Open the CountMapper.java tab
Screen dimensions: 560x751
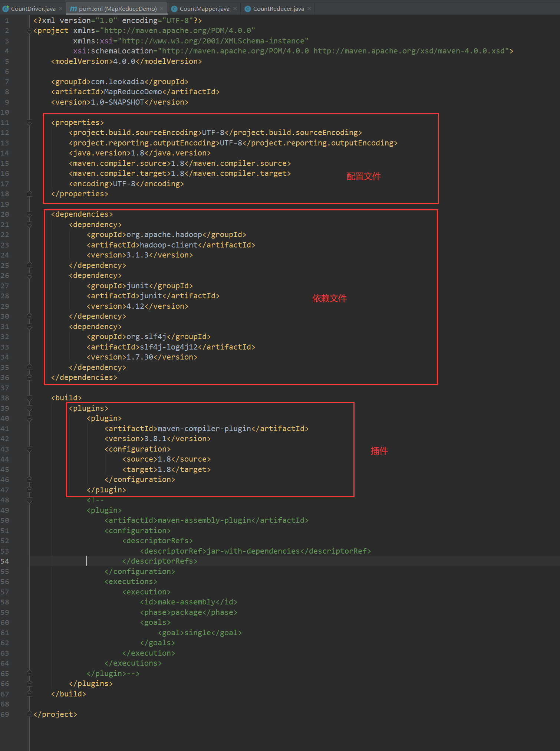(x=204, y=9)
